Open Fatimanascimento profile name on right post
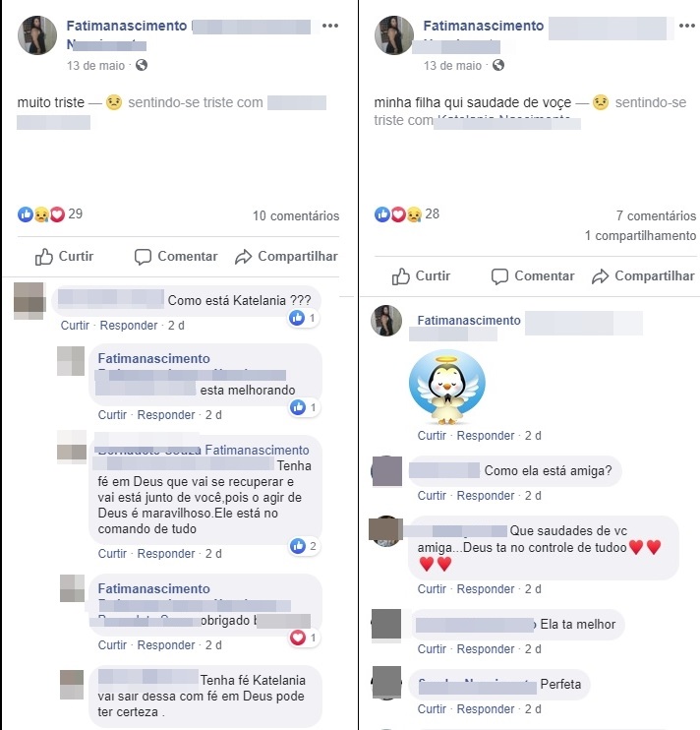This screenshot has width=700, height=730. click(484, 26)
